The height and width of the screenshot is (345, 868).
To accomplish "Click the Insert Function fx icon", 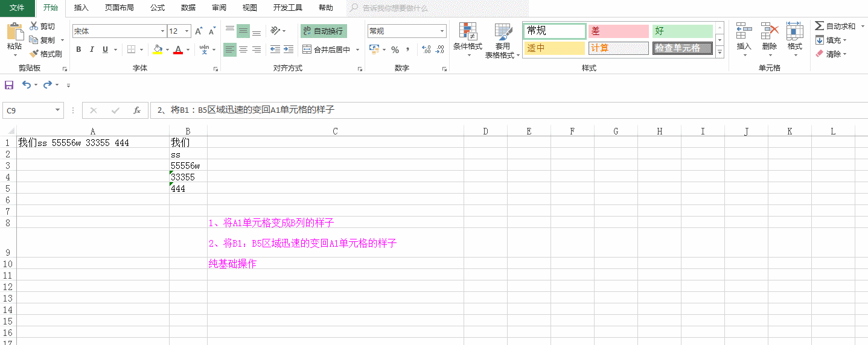I will (x=137, y=110).
